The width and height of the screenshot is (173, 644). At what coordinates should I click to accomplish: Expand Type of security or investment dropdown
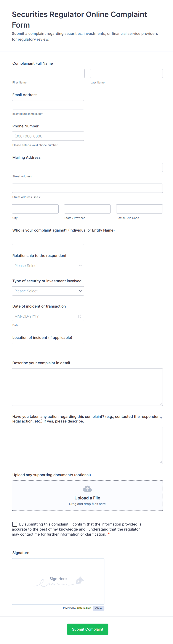click(x=48, y=291)
